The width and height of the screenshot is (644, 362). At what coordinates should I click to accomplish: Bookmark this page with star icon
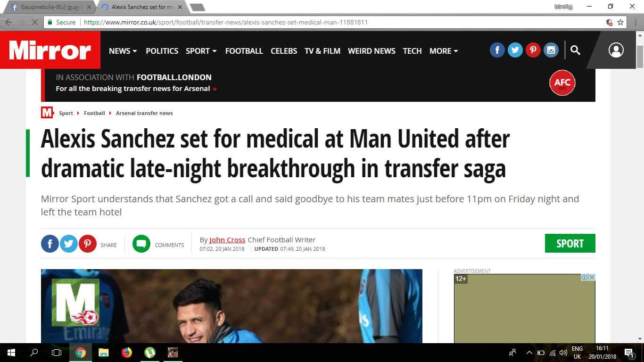tap(620, 22)
